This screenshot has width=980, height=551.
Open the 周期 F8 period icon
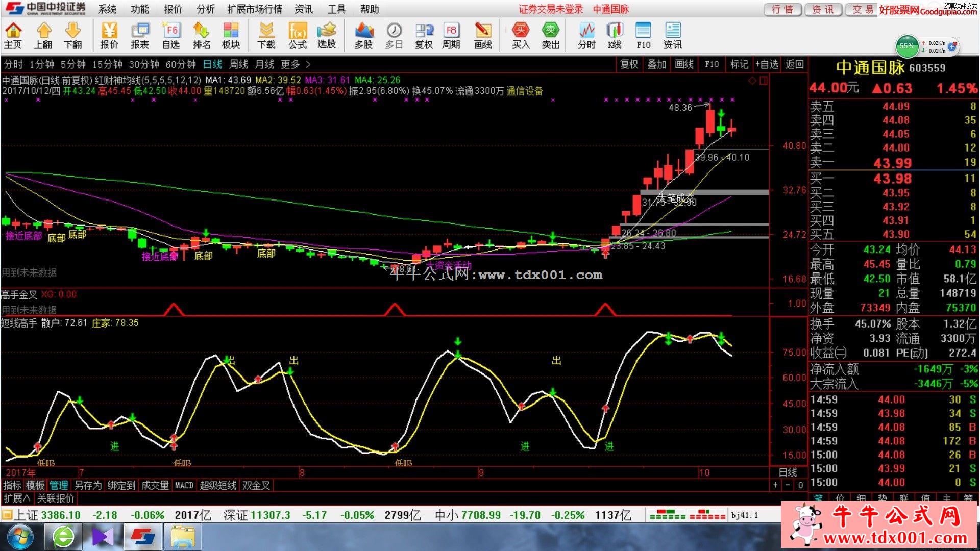pos(451,36)
